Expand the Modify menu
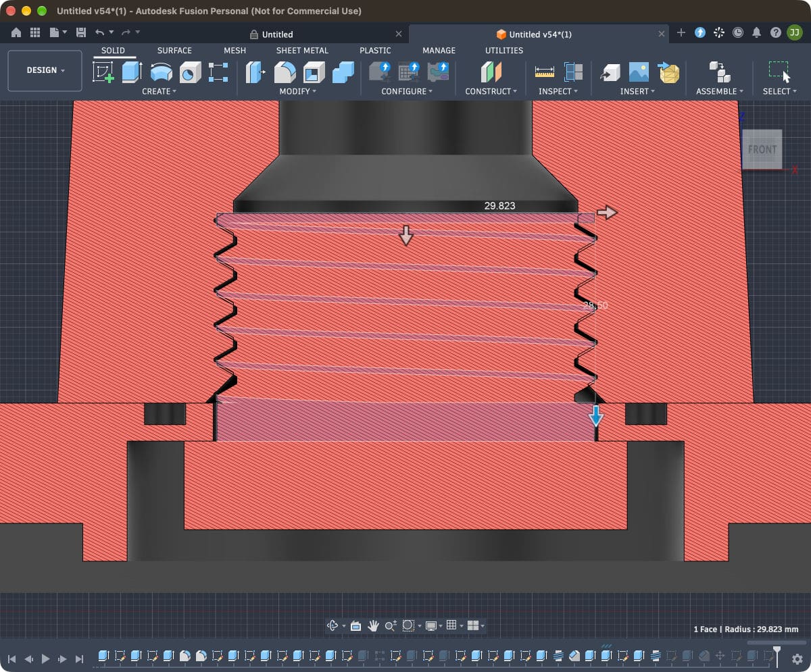This screenshot has width=811, height=672. (x=298, y=91)
